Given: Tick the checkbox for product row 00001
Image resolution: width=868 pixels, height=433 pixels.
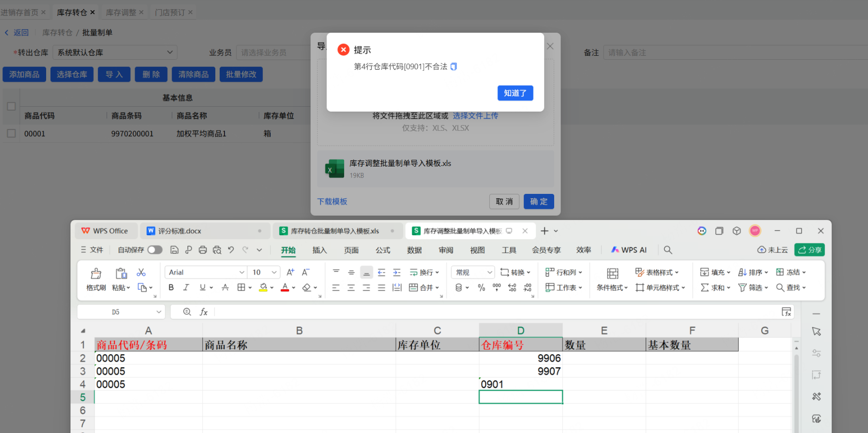Looking at the screenshot, I should click(12, 133).
